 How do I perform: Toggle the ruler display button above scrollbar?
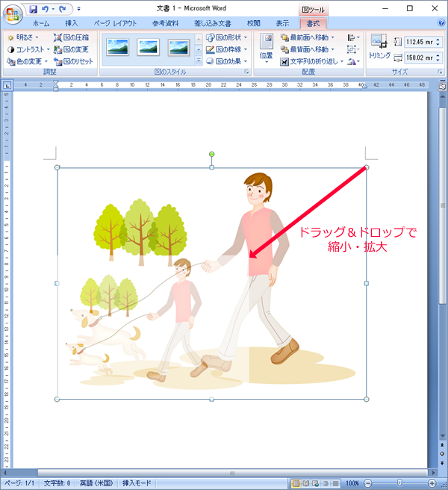coord(441,86)
